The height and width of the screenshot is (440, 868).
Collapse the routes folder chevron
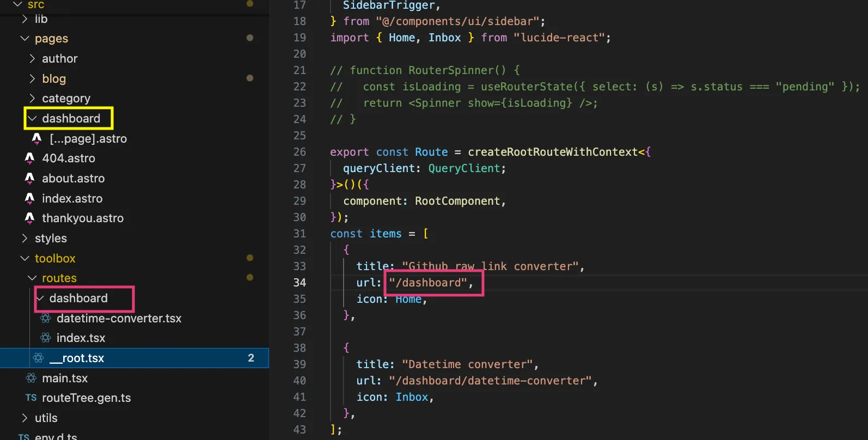coord(32,278)
